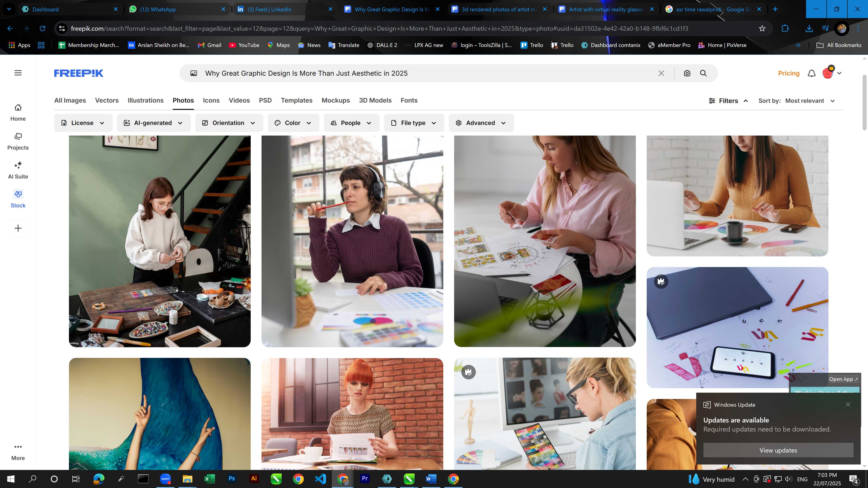Open Premiere Pro from the taskbar
Viewport: 868px width, 488px height.
[x=365, y=479]
